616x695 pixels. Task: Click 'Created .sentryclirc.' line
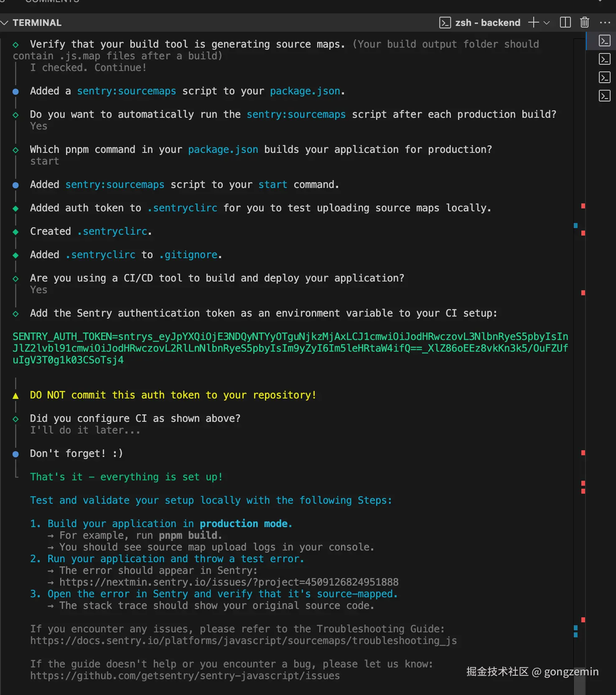click(91, 231)
